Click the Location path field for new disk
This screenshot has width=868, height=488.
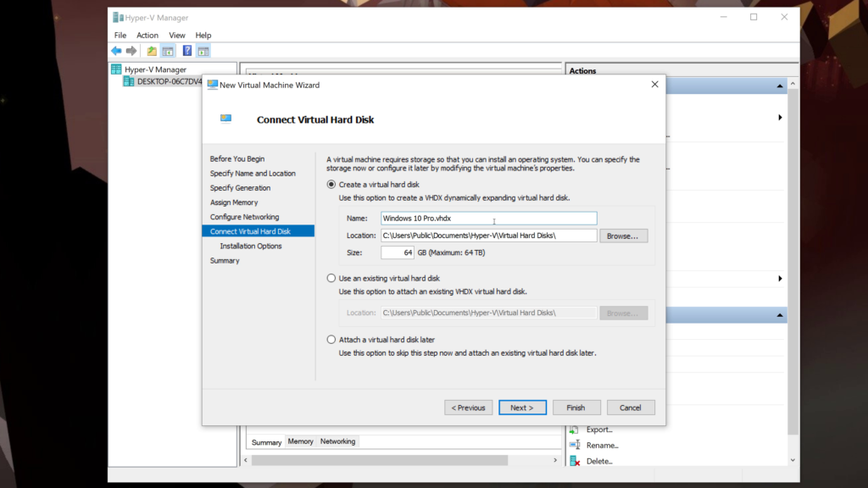coord(489,236)
